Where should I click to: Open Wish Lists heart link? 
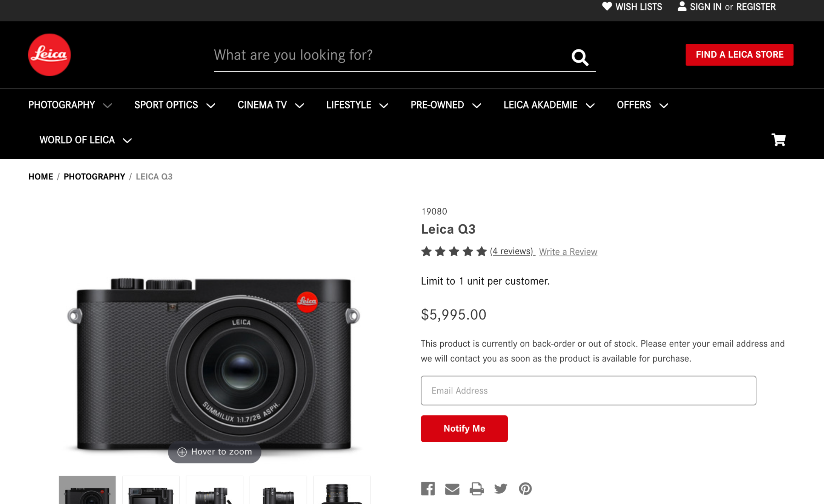pyautogui.click(x=632, y=7)
